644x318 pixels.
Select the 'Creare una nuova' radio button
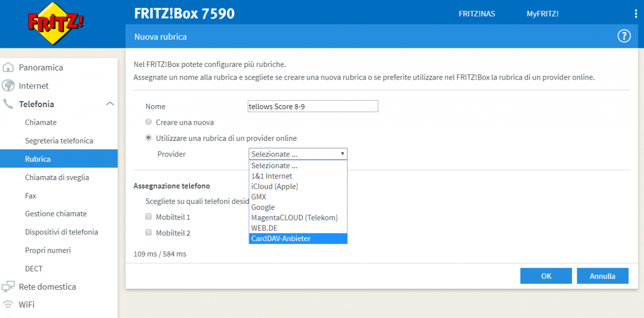coord(148,122)
